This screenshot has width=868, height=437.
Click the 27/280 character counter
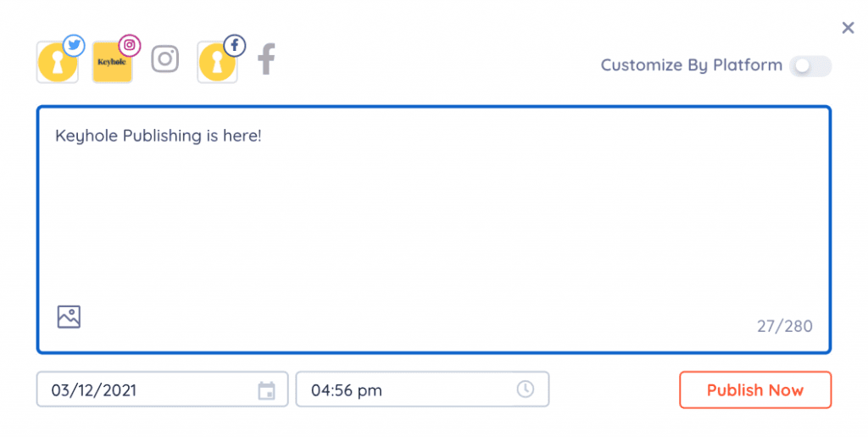coord(784,326)
